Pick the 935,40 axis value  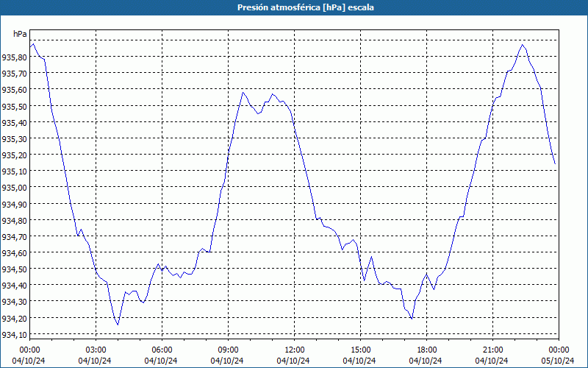pyautogui.click(x=15, y=122)
